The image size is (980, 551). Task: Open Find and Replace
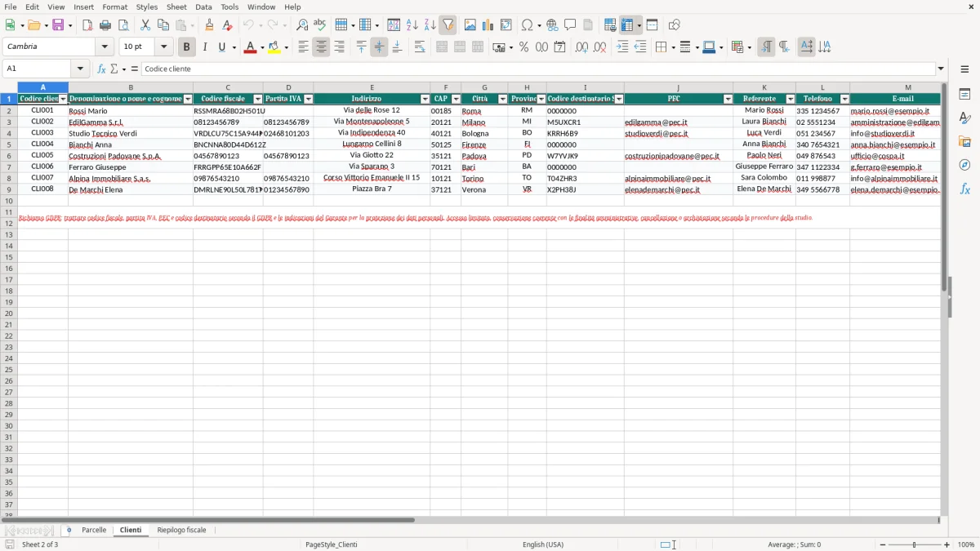tap(302, 25)
